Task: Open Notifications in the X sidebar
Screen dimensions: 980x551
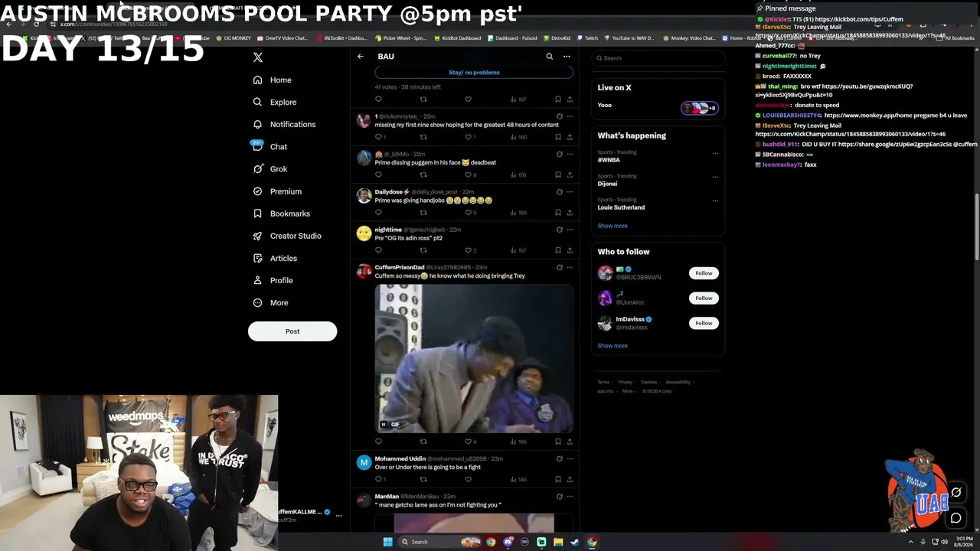Action: [x=284, y=124]
